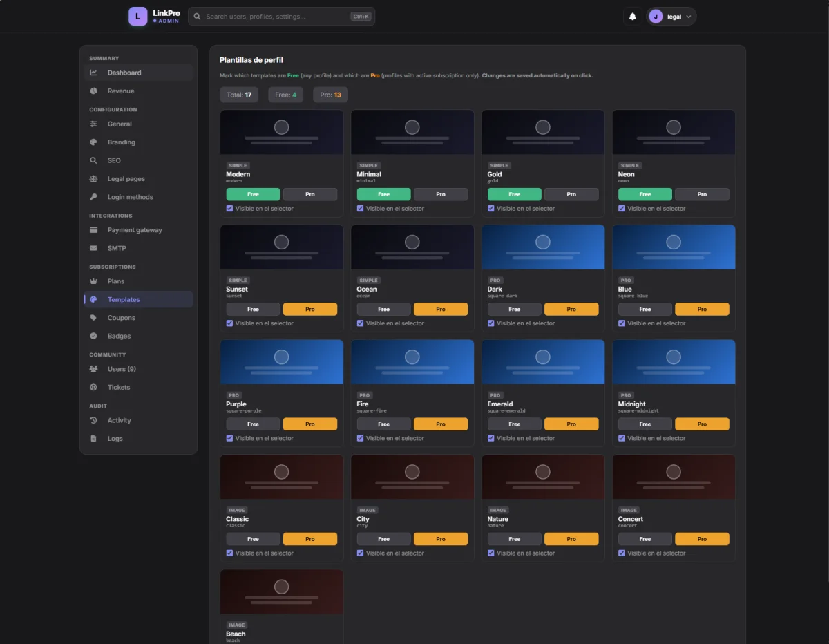Click the Pro: 13 counter
This screenshot has width=829, height=644.
coord(330,95)
